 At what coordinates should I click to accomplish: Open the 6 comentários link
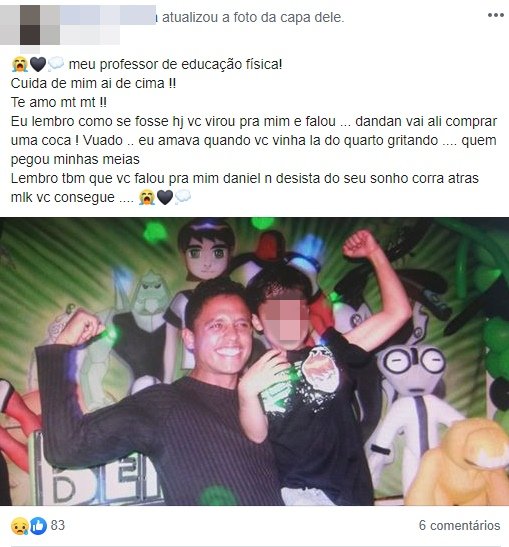tap(459, 525)
